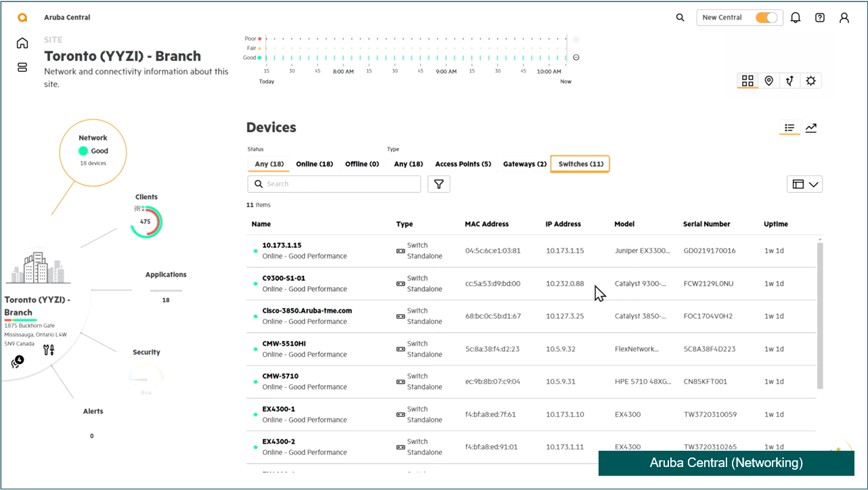Filter by Gateways (2)
The width and height of the screenshot is (868, 490).
pos(525,164)
